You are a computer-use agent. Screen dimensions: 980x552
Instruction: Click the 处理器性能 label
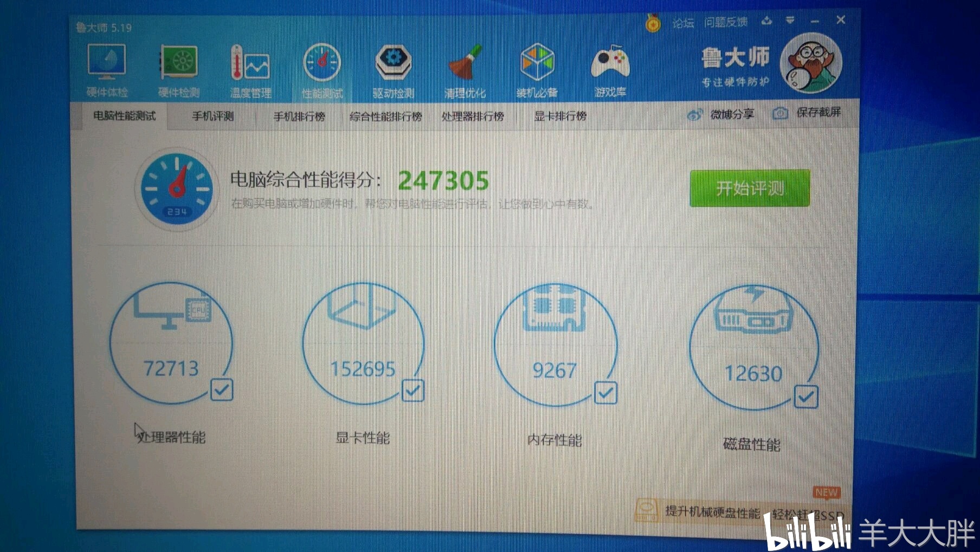click(171, 437)
